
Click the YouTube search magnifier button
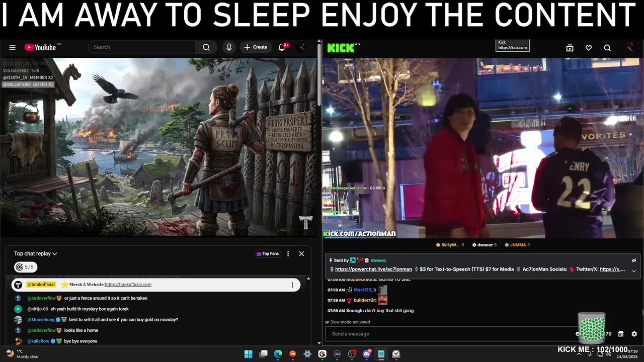(x=206, y=47)
